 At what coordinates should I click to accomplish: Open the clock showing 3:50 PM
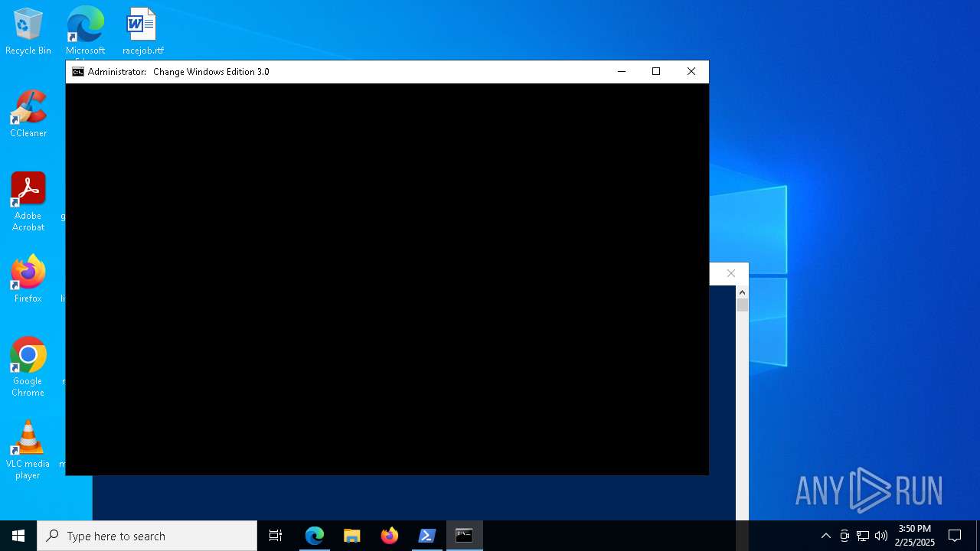pos(915,536)
